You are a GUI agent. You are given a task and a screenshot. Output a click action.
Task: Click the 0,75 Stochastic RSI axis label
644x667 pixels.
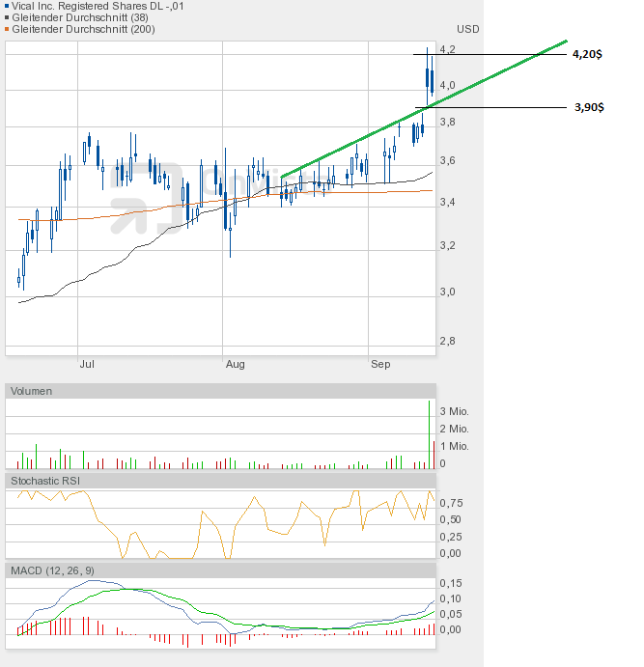(450, 503)
